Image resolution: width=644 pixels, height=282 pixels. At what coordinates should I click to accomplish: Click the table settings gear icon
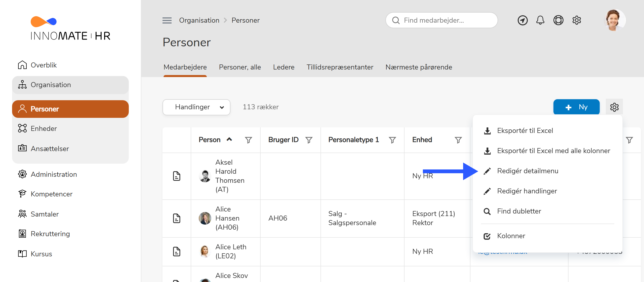click(614, 107)
